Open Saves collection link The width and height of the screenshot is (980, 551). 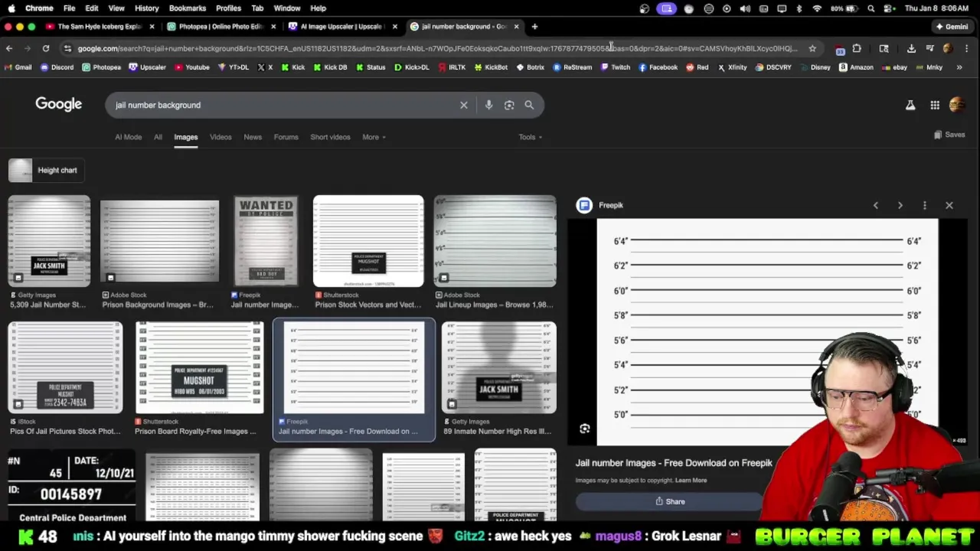(x=949, y=135)
